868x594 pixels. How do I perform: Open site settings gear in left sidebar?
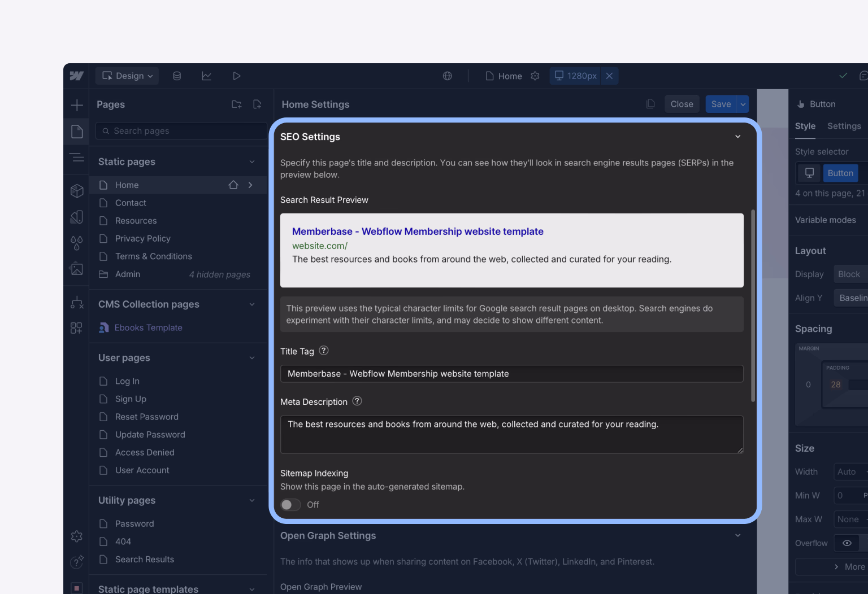(x=77, y=536)
